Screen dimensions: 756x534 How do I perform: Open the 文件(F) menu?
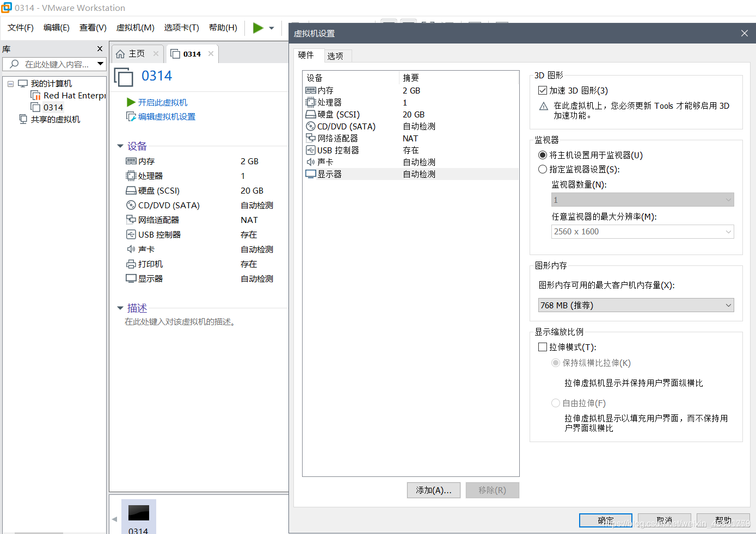[x=21, y=28]
